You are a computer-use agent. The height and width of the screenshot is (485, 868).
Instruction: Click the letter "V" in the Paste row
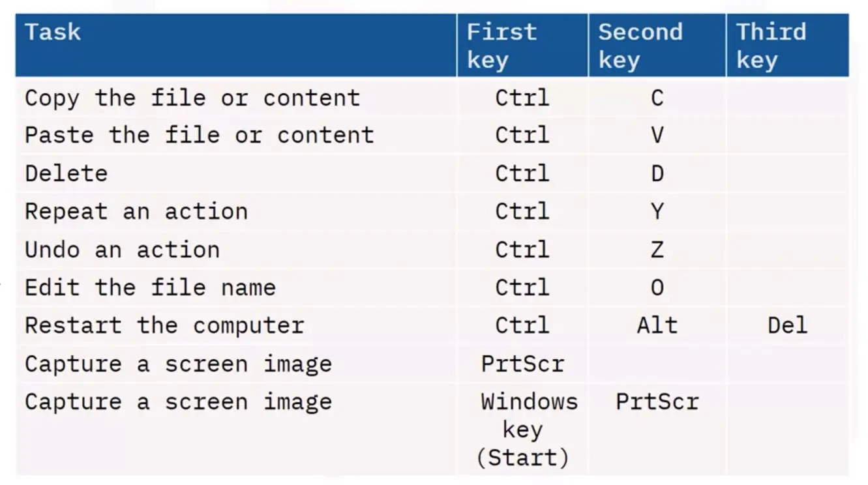[657, 136]
